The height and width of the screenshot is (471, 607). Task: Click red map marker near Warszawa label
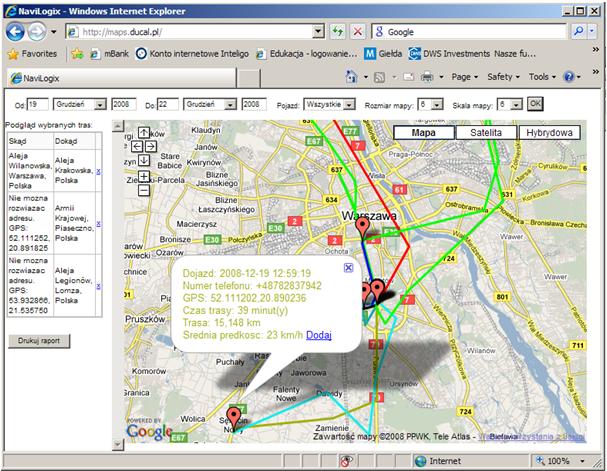[363, 228]
